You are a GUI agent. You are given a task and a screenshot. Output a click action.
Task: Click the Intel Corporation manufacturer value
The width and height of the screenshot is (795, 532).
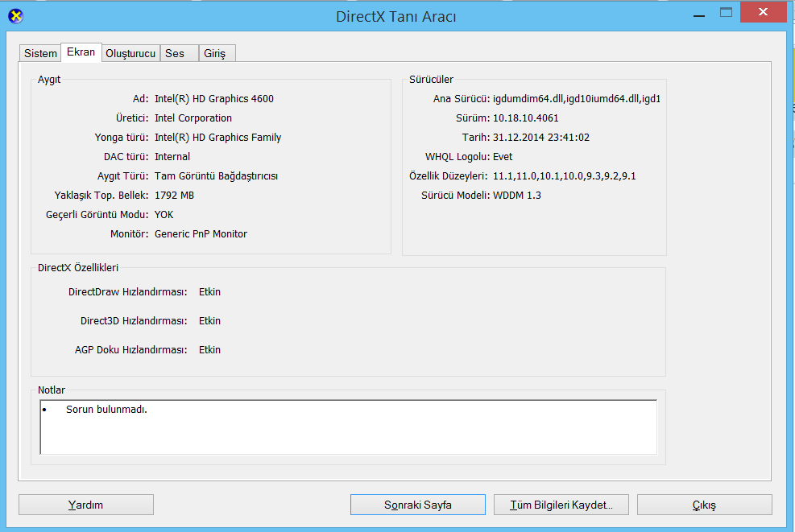pyautogui.click(x=193, y=118)
